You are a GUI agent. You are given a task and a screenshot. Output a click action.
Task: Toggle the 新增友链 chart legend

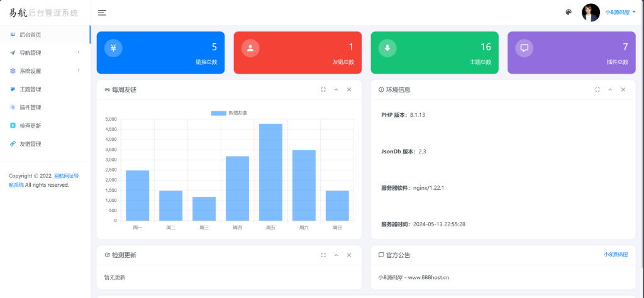click(229, 113)
